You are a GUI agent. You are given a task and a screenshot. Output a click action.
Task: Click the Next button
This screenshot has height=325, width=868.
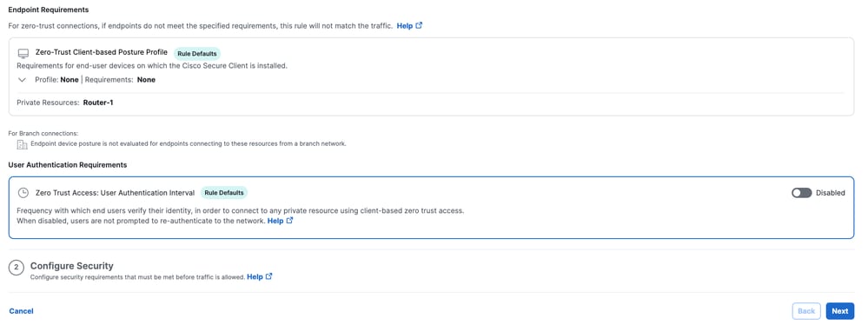tap(840, 311)
